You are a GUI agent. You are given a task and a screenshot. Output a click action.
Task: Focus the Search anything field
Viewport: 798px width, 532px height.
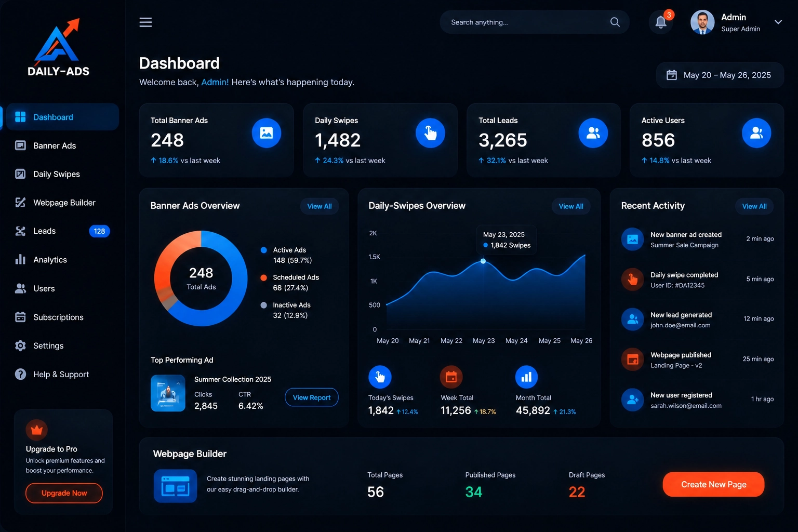click(535, 22)
